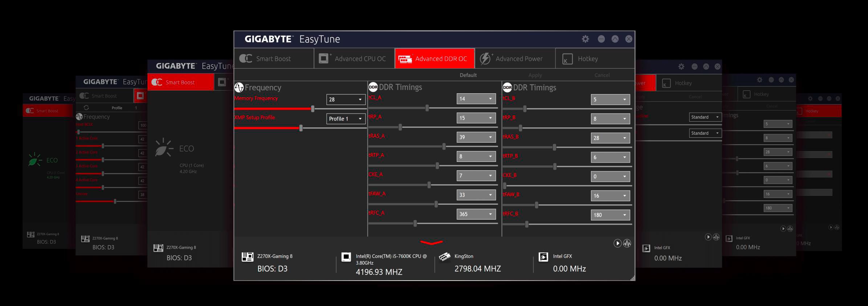The height and width of the screenshot is (306, 868).
Task: Click the Smart Boost tab icon in main window
Action: pyautogui.click(x=246, y=58)
